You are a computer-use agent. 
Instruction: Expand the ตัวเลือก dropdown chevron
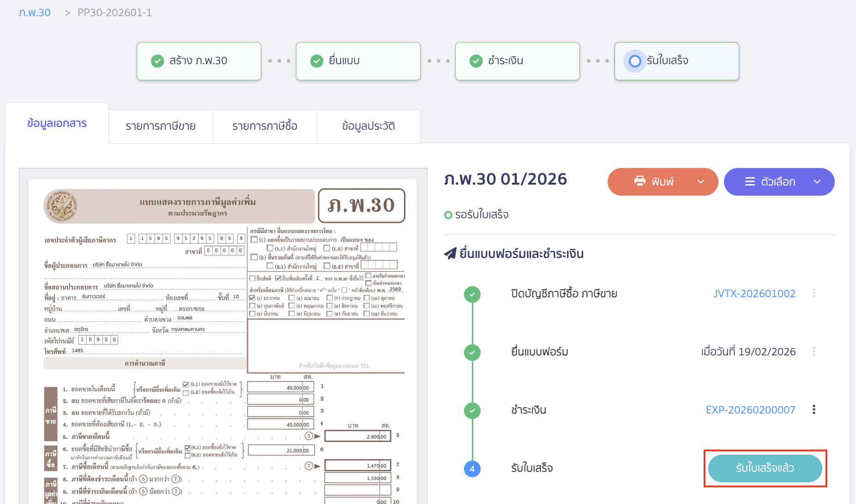pos(817,181)
